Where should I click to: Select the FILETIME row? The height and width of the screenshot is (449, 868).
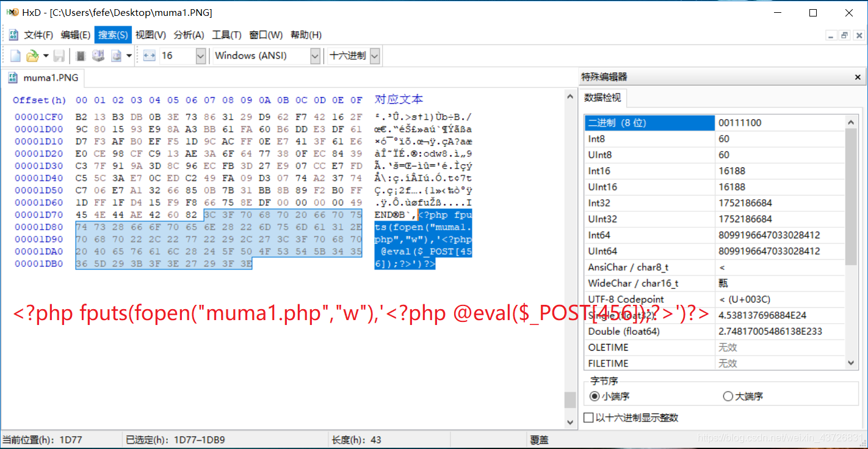click(715, 363)
